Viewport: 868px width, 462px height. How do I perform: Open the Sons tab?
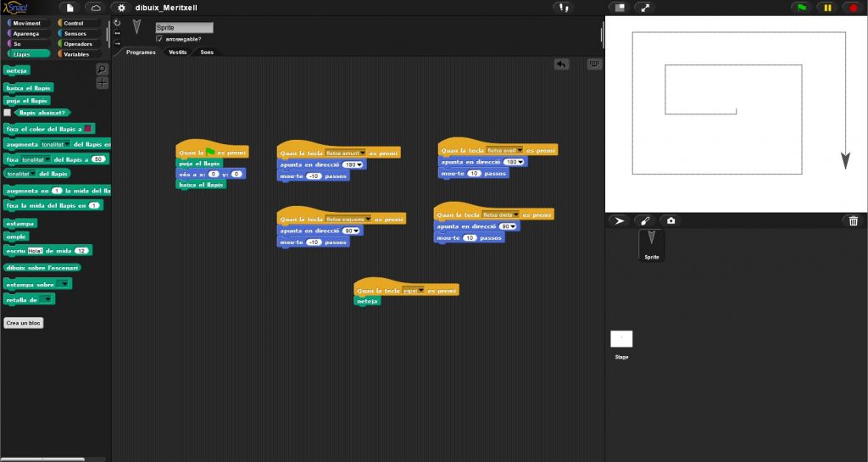207,53
